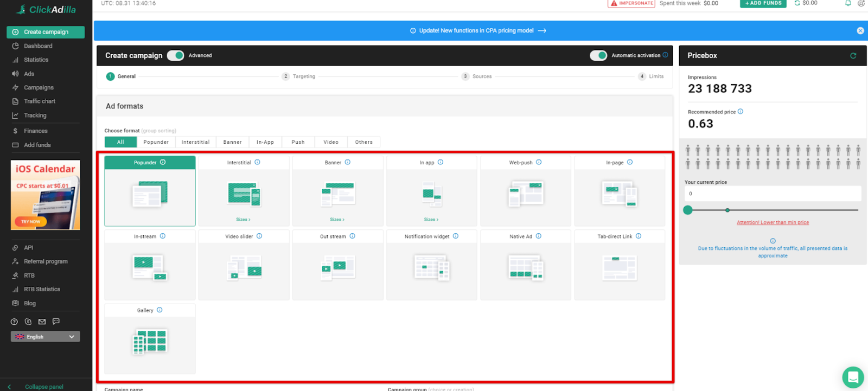The image size is (868, 391).
Task: Toggle the Advanced campaign mode switch
Action: pos(176,55)
